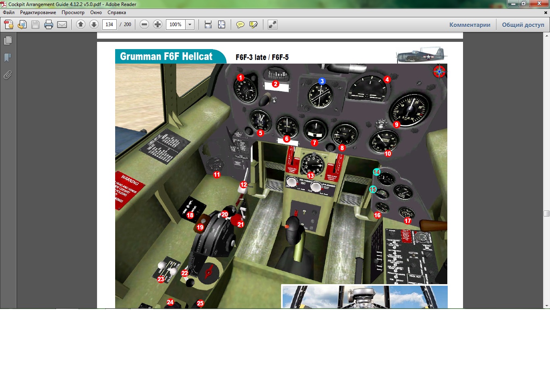Close the document with the menu bar X

pos(546,12)
